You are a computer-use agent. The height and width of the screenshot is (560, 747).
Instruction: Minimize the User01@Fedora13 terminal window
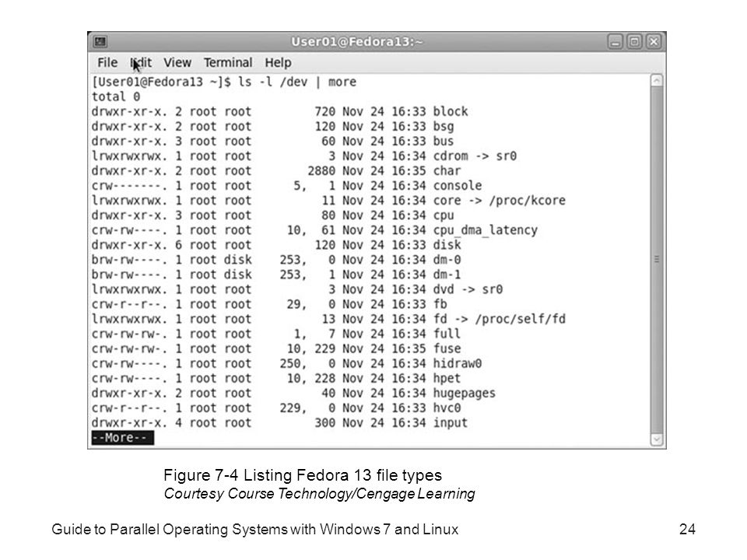click(x=615, y=42)
